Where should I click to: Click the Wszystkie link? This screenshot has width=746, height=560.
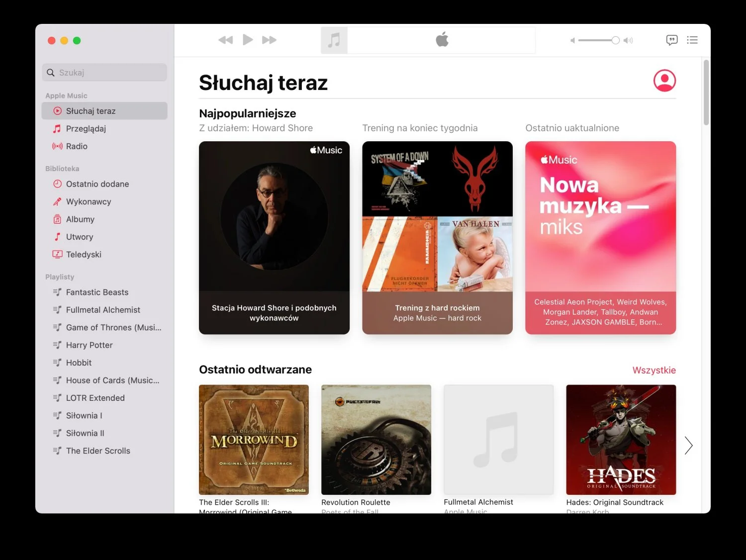[x=654, y=371]
